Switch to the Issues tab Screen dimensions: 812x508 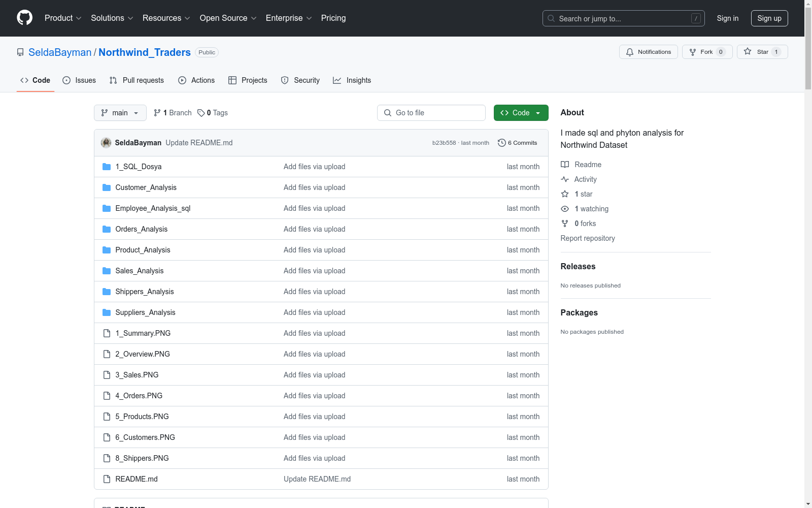(79, 80)
